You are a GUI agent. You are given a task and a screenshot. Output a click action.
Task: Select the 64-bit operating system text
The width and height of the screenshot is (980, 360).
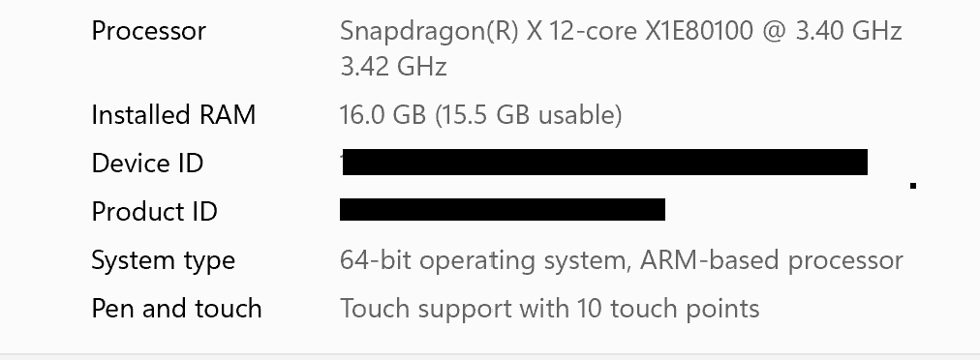485,260
